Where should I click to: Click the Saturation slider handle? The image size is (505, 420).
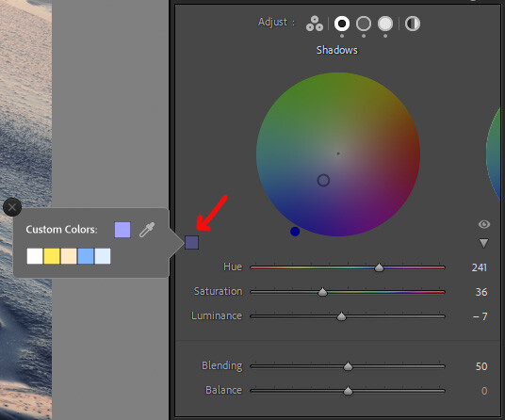[x=322, y=292]
